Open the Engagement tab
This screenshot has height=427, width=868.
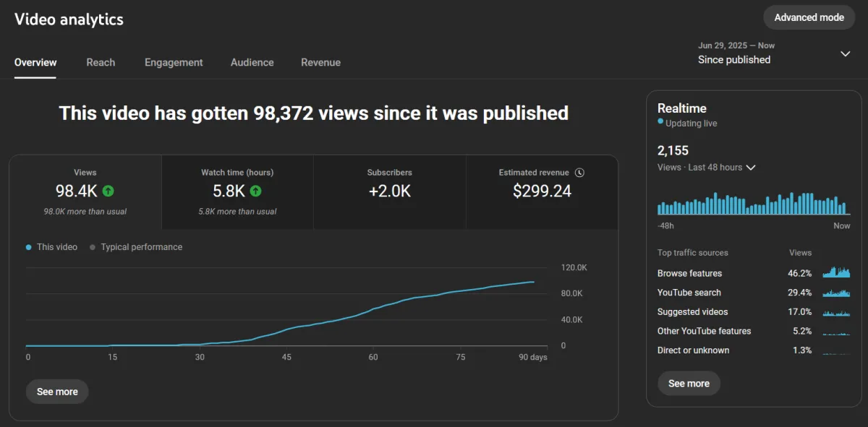coord(174,62)
